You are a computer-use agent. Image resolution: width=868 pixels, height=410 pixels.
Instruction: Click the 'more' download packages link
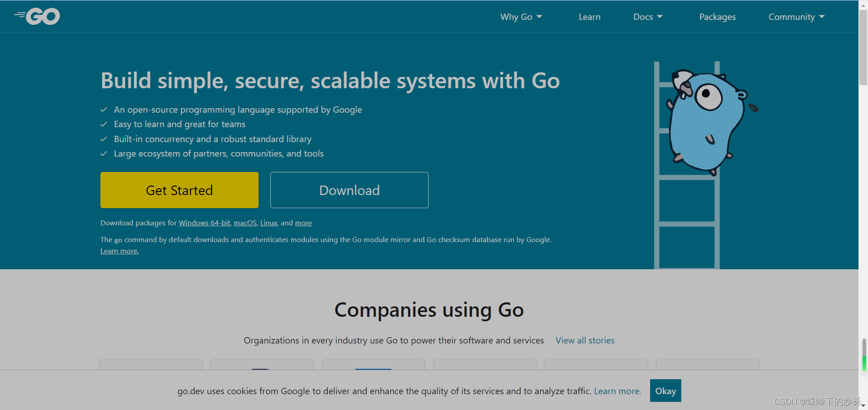point(303,223)
